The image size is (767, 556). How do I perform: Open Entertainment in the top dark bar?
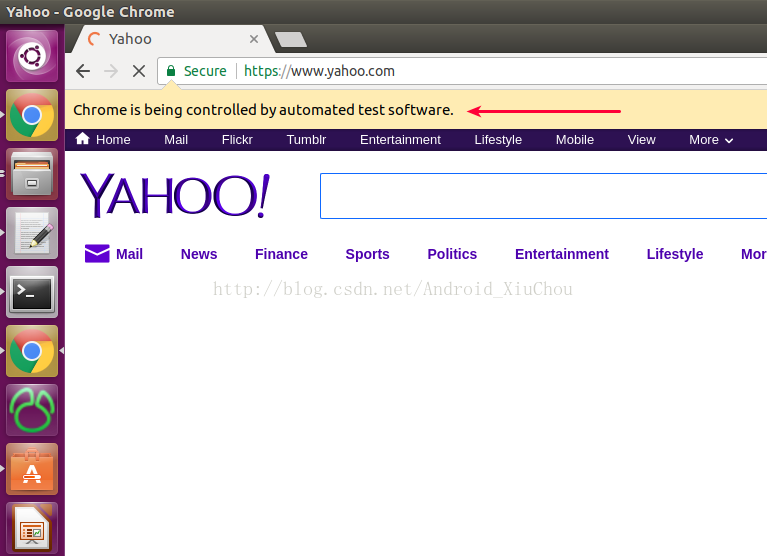click(400, 140)
